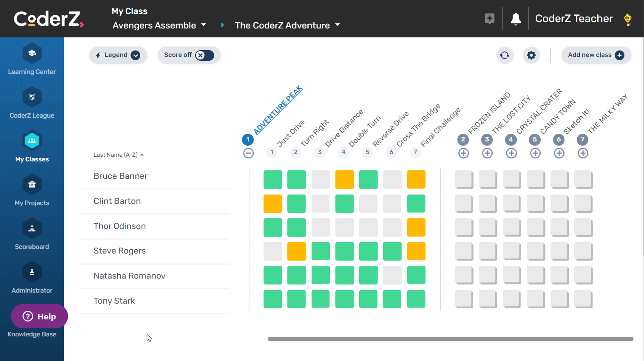The image size is (644, 361).
Task: Click the Add new class button
Action: tap(596, 55)
